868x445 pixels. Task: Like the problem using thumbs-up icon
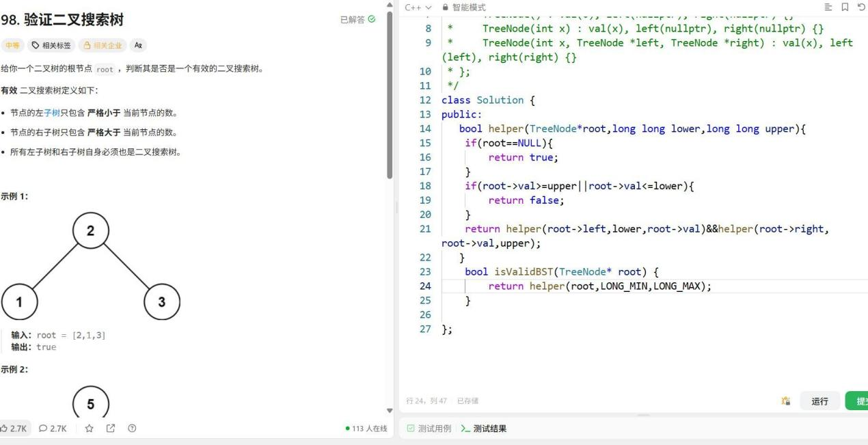pos(5,429)
